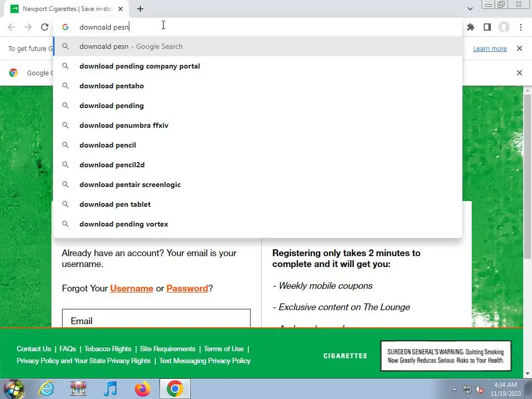Pick suggestion 'download pentair screenlogic'
Screen dimensions: 532x399
[258, 184]
